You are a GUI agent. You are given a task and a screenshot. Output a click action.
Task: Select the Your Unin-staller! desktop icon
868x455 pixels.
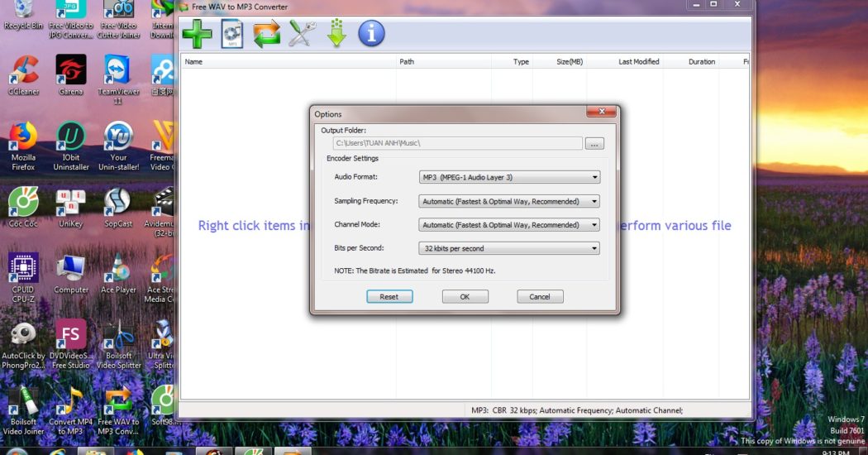[x=118, y=146]
